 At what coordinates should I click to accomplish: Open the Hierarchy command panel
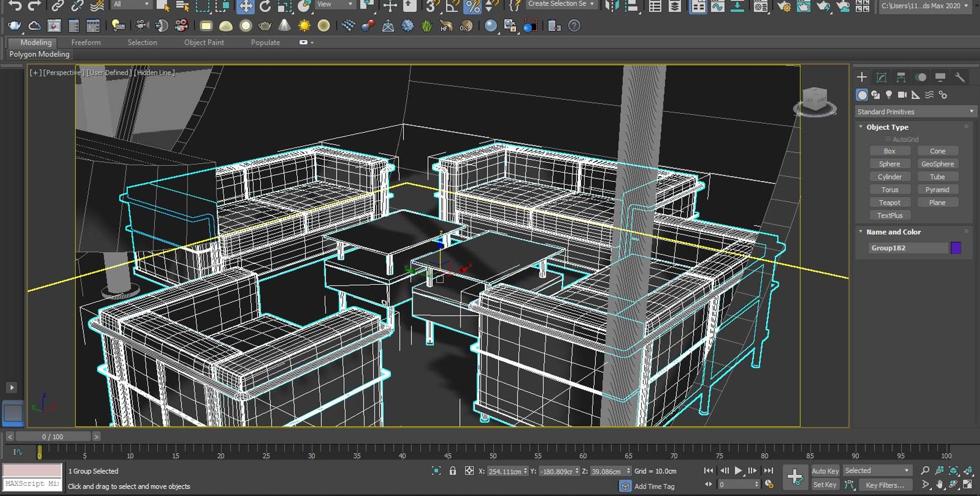point(901,77)
